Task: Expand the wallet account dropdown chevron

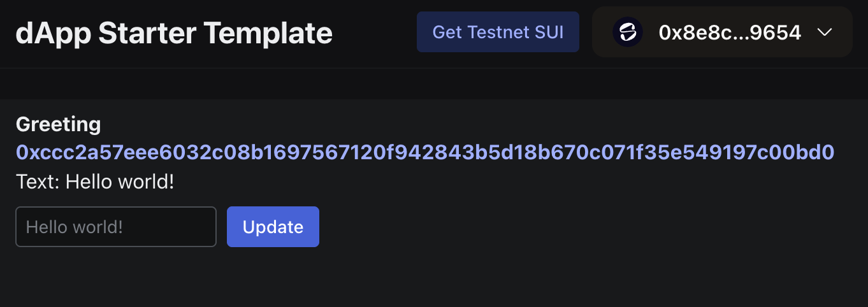Action: [825, 32]
